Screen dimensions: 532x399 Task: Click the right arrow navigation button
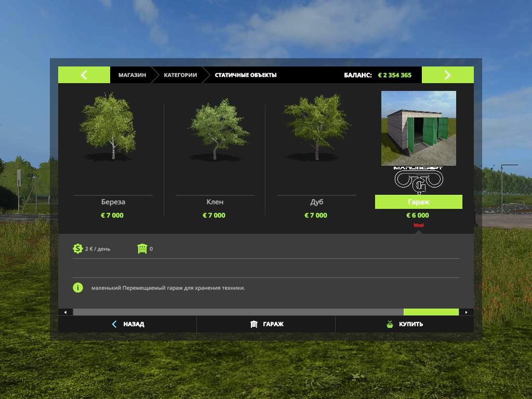click(447, 75)
